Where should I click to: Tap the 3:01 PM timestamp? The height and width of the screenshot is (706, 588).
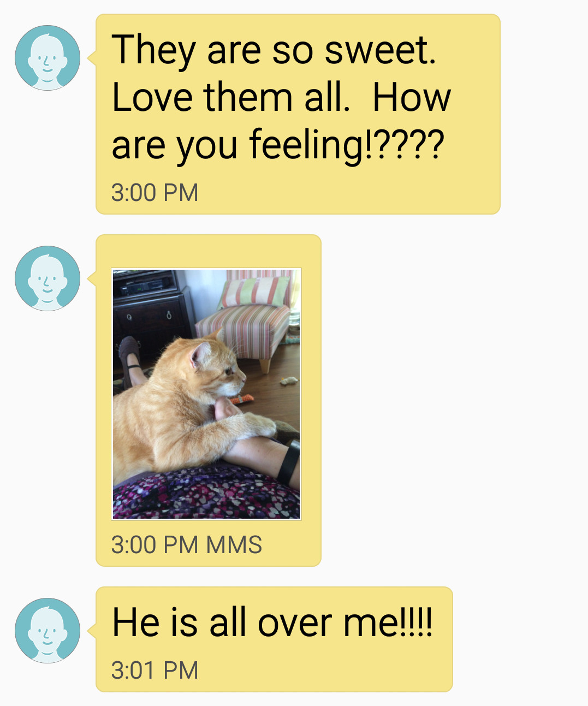(155, 671)
